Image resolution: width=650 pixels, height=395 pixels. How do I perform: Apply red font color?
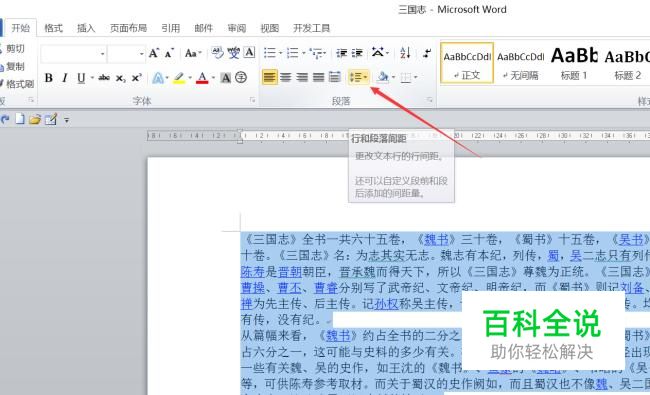[202, 78]
